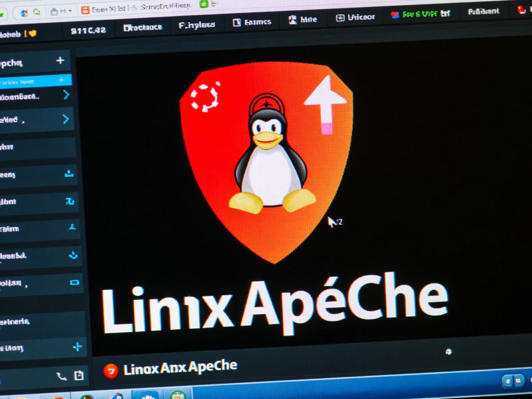The width and height of the screenshot is (532, 399).
Task: Open the dropdown arrow next to the home icon
Action: 69,11
